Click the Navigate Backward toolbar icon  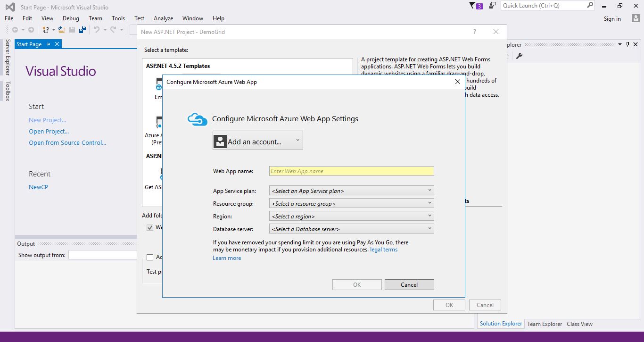click(x=15, y=30)
